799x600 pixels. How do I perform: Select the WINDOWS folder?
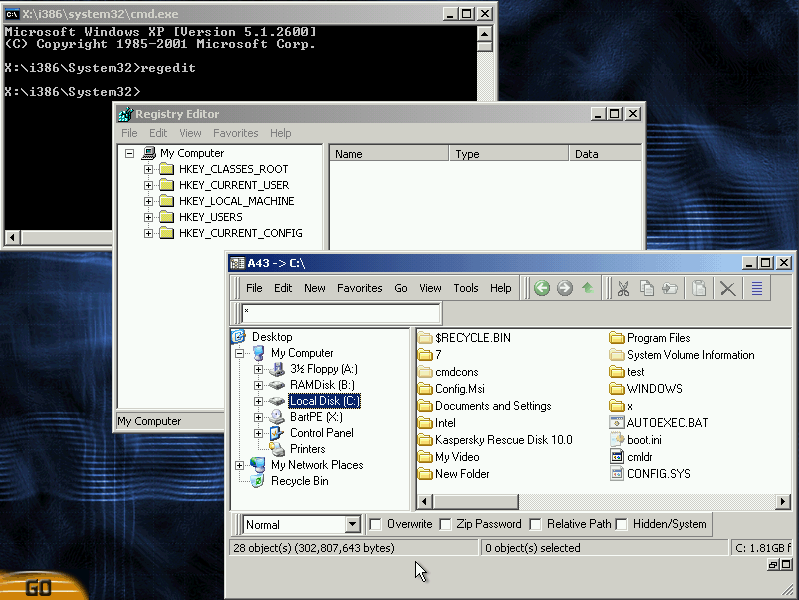[x=654, y=389]
